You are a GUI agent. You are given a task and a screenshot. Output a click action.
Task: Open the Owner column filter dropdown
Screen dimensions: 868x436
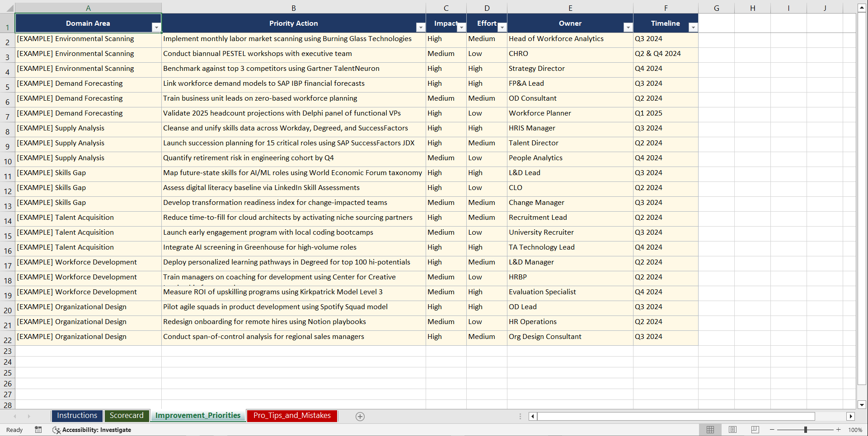click(x=628, y=27)
